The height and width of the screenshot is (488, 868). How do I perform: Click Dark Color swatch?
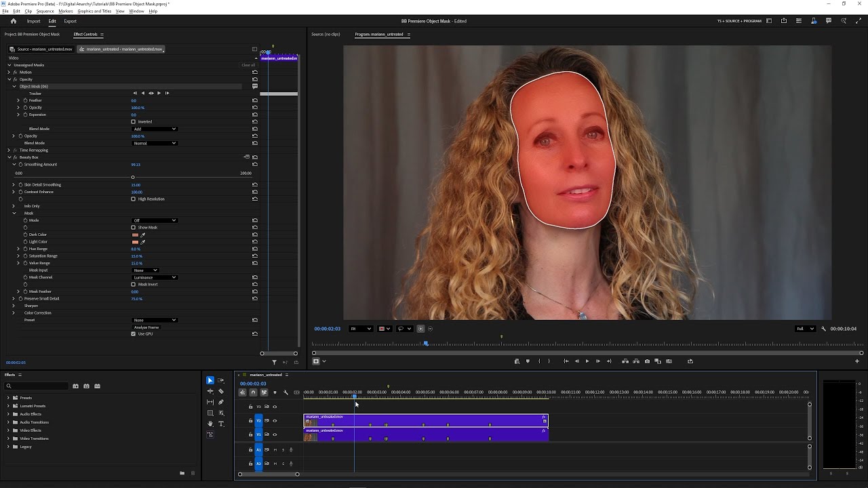[x=135, y=235]
